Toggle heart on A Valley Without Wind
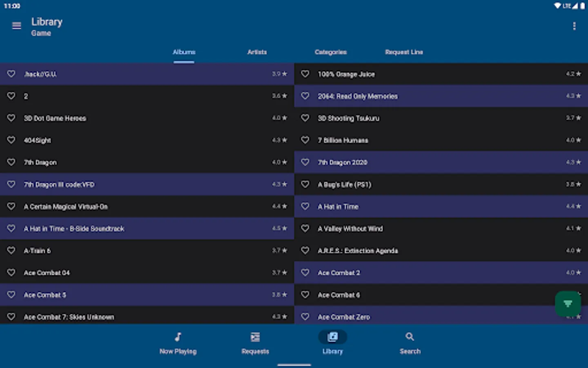Image resolution: width=588 pixels, height=368 pixels. [x=305, y=229]
